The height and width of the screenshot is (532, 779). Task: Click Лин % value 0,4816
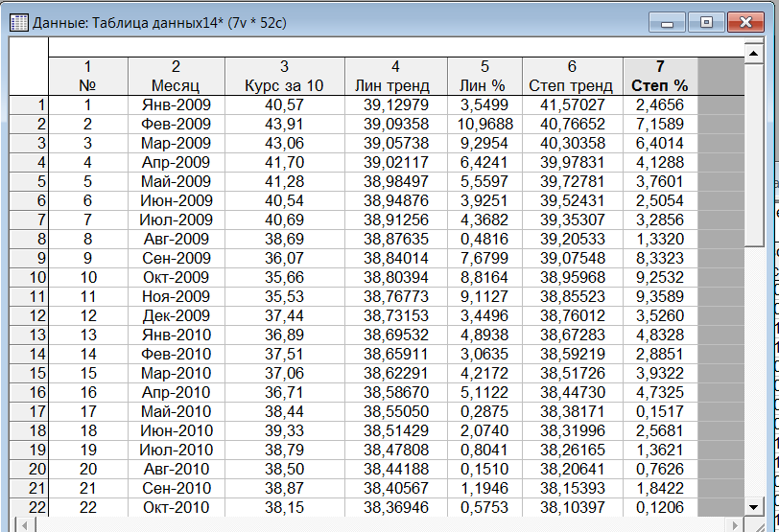tap(484, 240)
